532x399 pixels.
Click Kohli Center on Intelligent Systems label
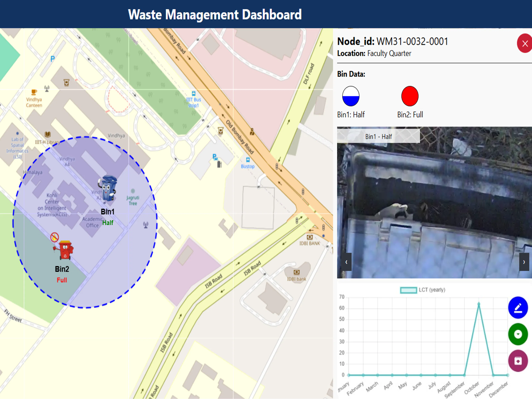(x=52, y=205)
